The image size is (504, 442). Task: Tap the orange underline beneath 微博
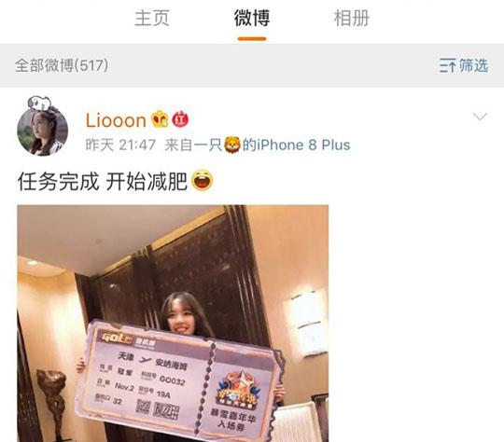pos(252,38)
